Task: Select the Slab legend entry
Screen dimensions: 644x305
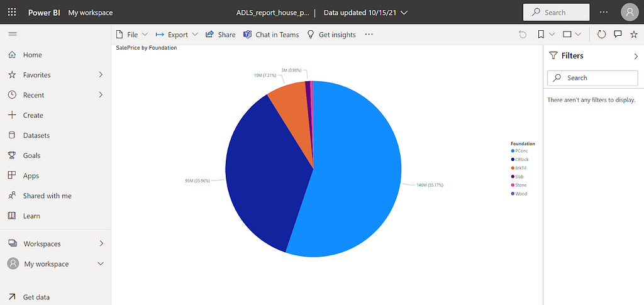Action: coord(518,177)
